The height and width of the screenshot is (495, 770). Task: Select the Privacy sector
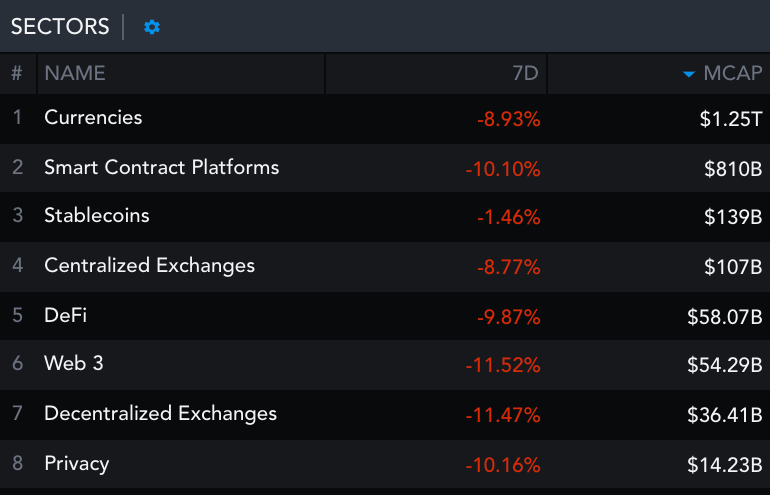(x=77, y=464)
